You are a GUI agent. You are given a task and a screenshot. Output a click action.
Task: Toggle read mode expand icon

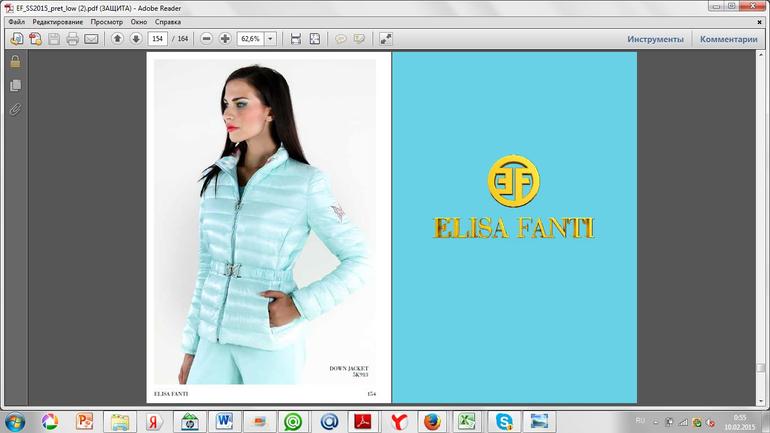pos(386,39)
